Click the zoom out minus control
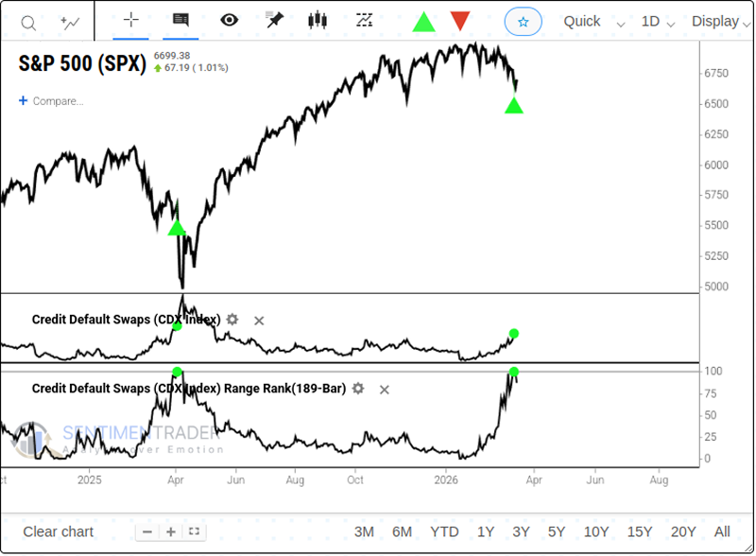 tap(146, 531)
